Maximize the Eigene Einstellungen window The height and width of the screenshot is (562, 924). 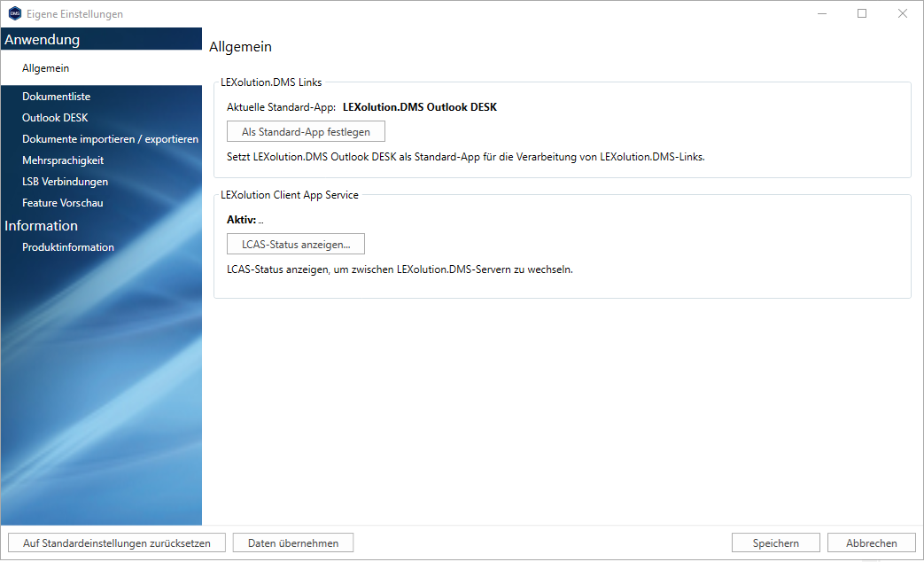[x=862, y=13]
